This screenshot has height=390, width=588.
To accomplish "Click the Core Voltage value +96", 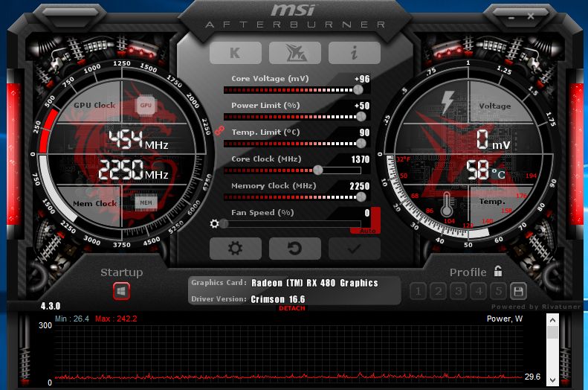I will click(362, 79).
